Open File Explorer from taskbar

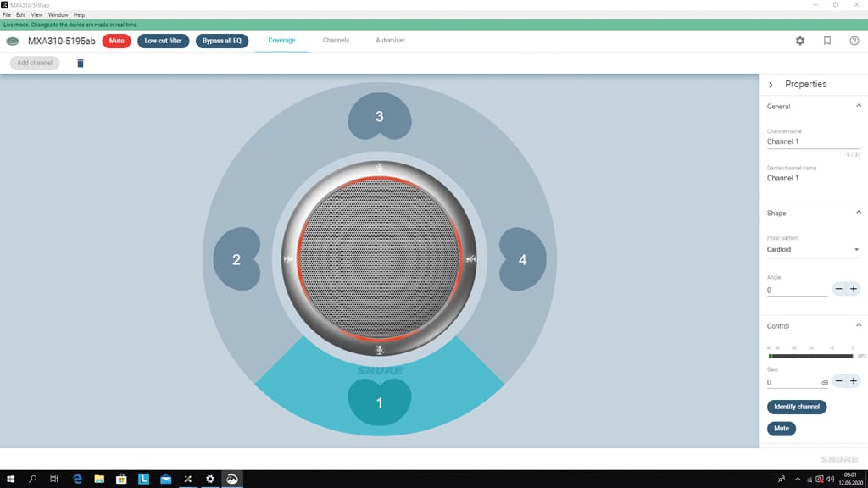99,480
